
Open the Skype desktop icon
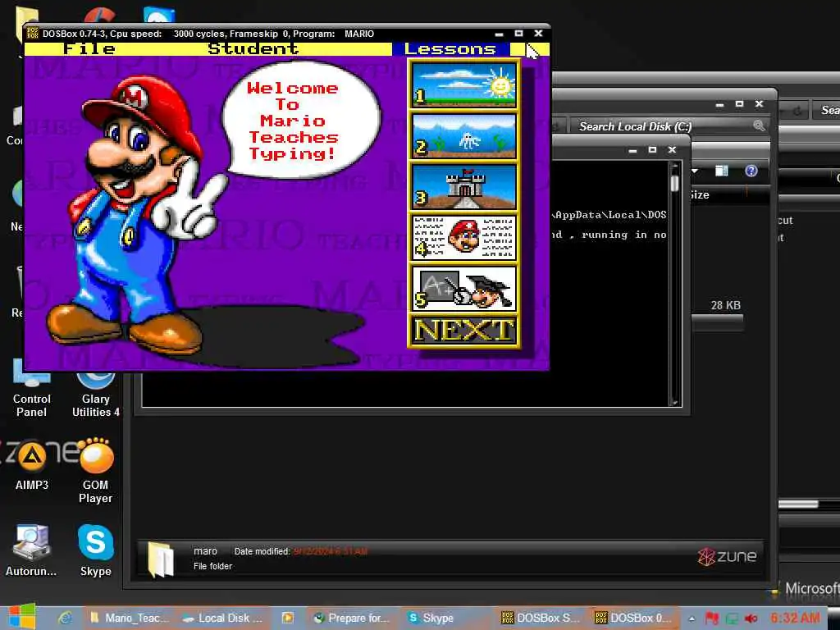click(x=95, y=550)
